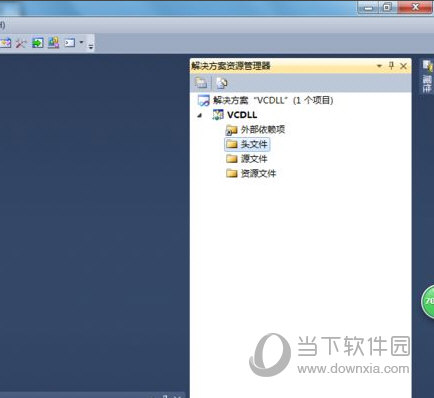434x398 pixels.
Task: Click the green round floating badge
Action: (428, 302)
